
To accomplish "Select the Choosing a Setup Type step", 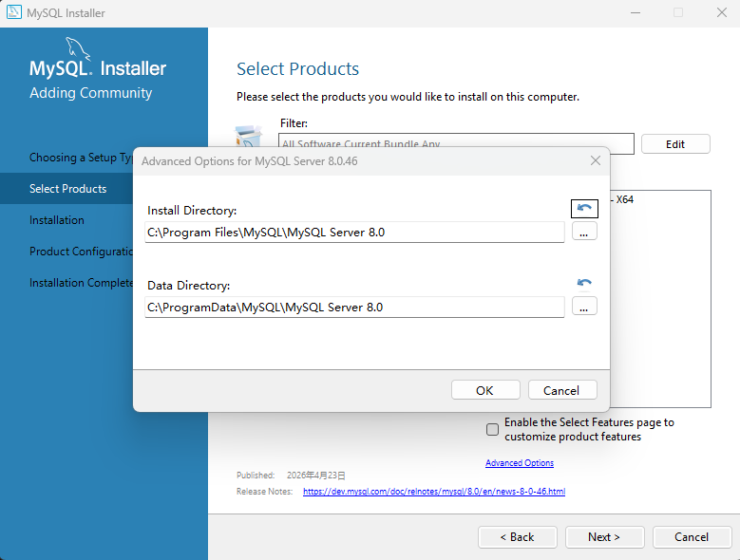I will [x=81, y=158].
